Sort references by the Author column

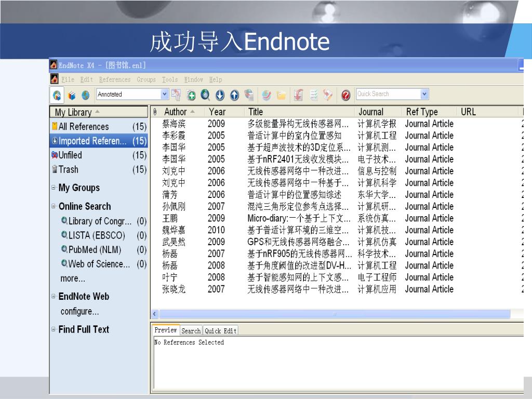(x=181, y=112)
